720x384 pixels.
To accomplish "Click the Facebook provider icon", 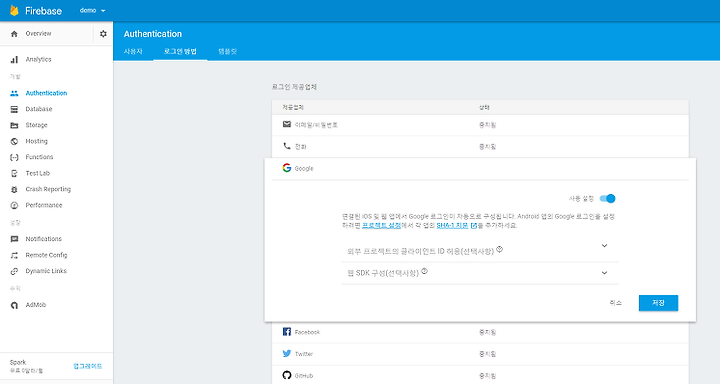I will click(287, 332).
